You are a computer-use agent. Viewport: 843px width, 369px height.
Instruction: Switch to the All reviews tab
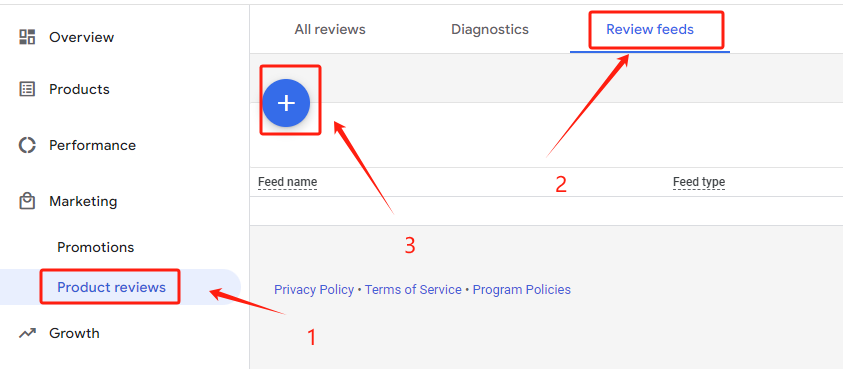(330, 29)
